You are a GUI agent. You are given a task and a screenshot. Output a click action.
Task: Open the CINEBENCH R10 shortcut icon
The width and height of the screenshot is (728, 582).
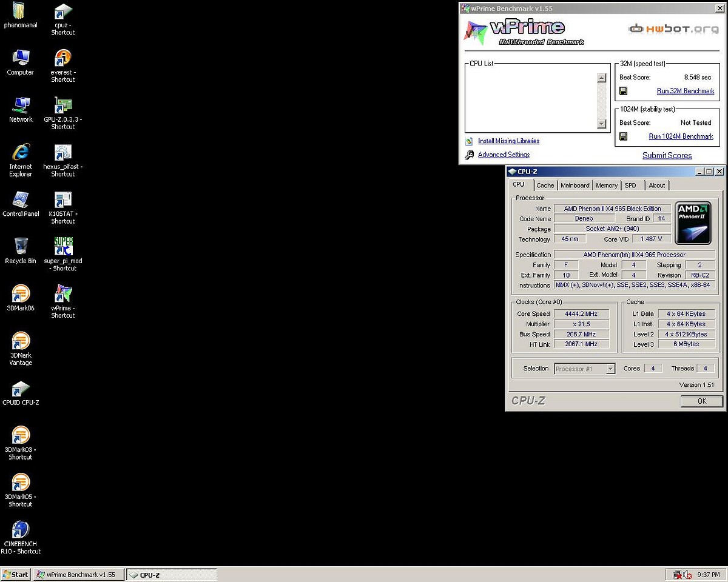pos(21,530)
